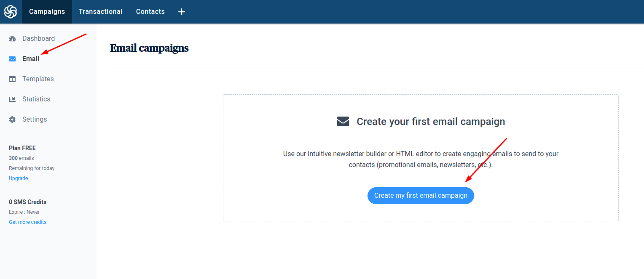Click the Settings gear icon
The height and width of the screenshot is (279, 644).
[x=12, y=120]
